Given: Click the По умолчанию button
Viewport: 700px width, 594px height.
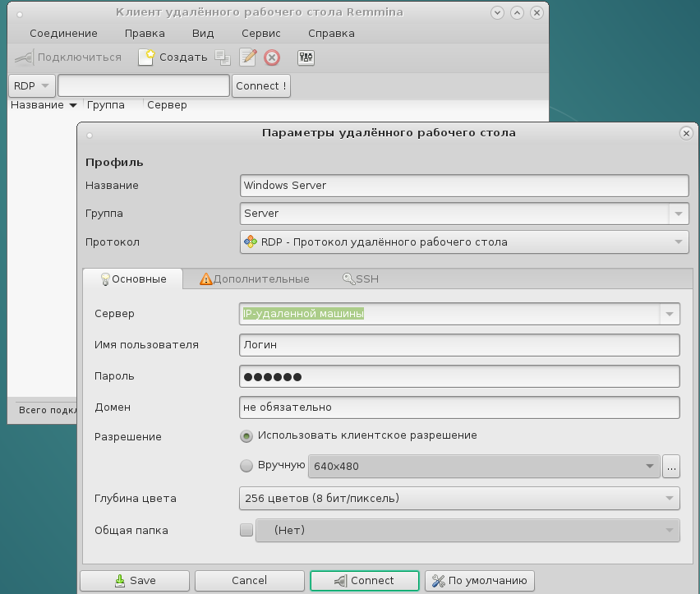Looking at the screenshot, I should (480, 581).
